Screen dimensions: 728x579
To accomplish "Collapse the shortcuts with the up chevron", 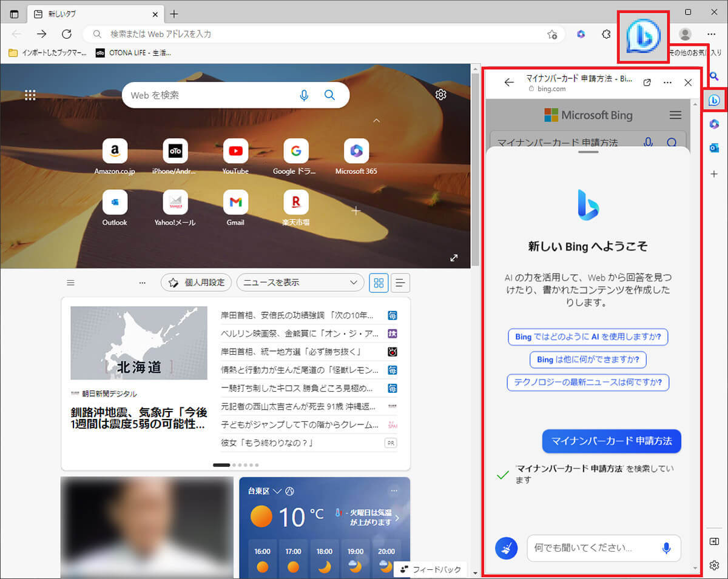I will (x=376, y=121).
